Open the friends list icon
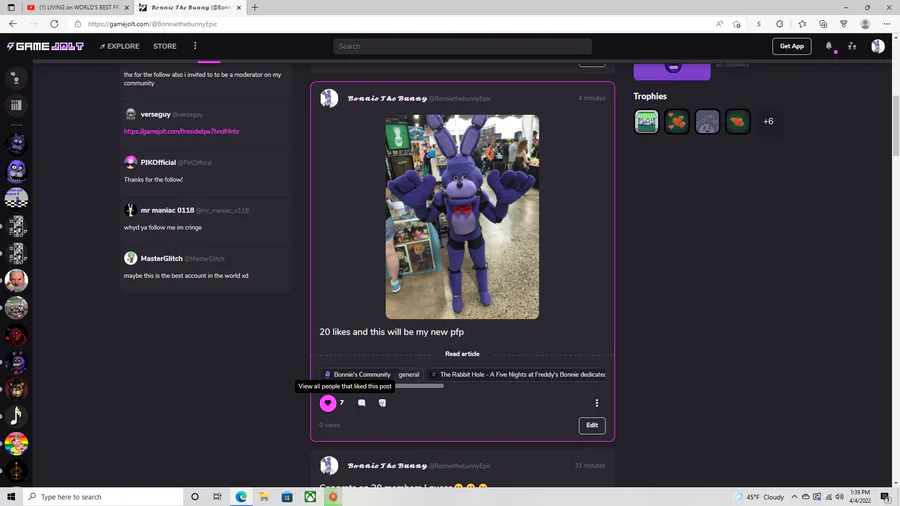This screenshot has height=506, width=900. 852,46
